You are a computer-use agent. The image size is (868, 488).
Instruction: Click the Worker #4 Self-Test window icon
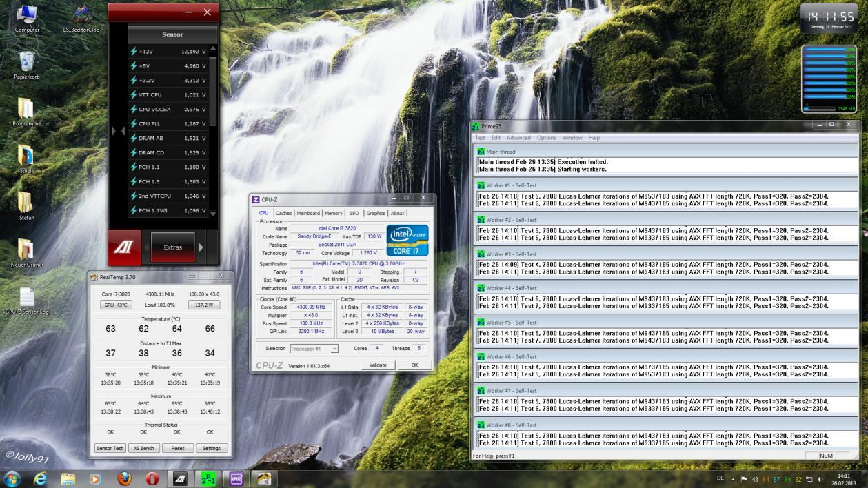481,288
